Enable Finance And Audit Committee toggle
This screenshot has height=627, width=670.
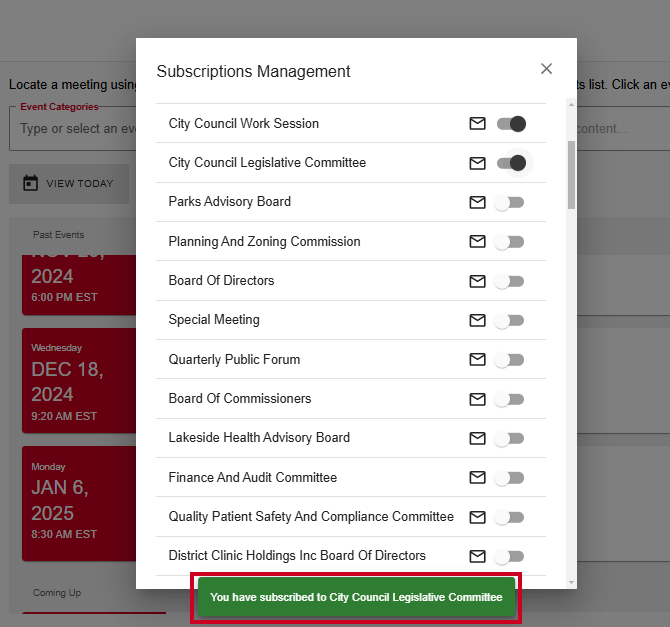coord(509,478)
